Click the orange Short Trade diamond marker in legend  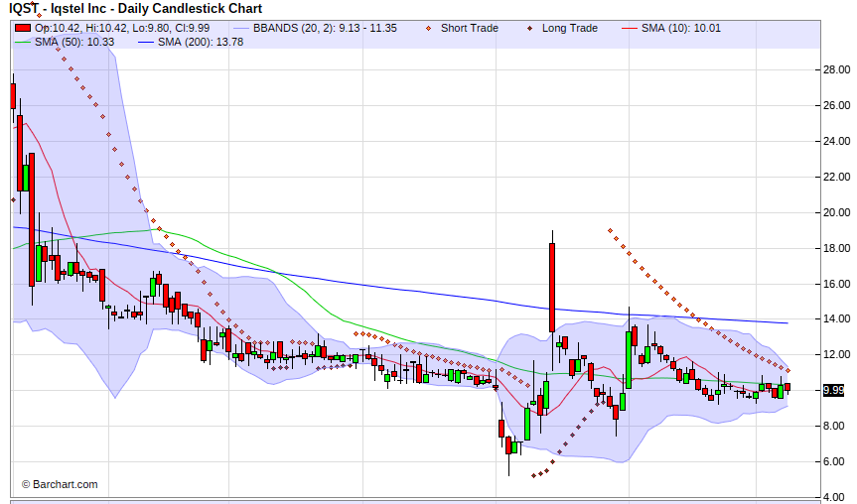coord(429,28)
